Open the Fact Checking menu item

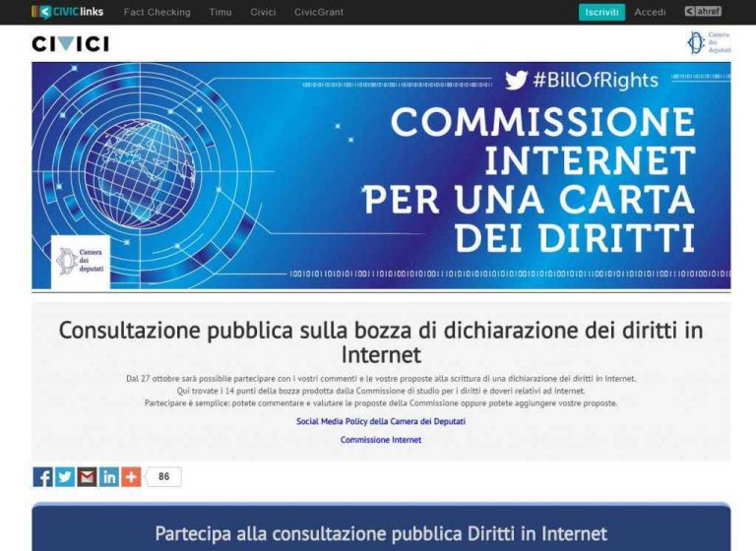157,12
